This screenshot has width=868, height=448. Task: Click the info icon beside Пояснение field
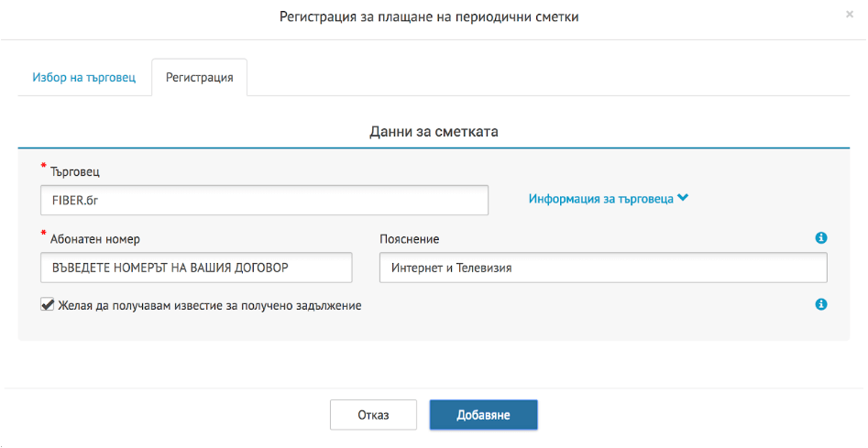821,238
